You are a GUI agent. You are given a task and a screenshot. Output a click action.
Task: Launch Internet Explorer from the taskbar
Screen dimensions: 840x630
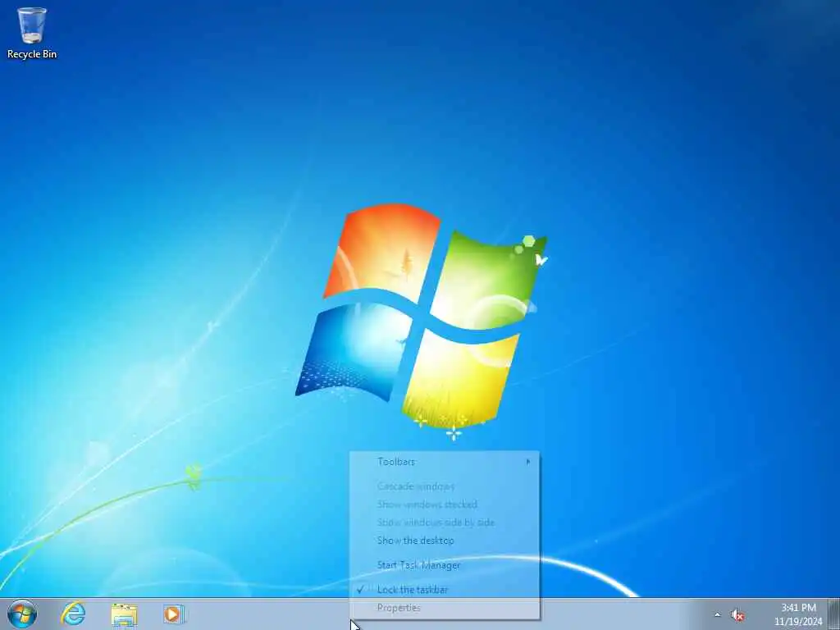(x=73, y=614)
